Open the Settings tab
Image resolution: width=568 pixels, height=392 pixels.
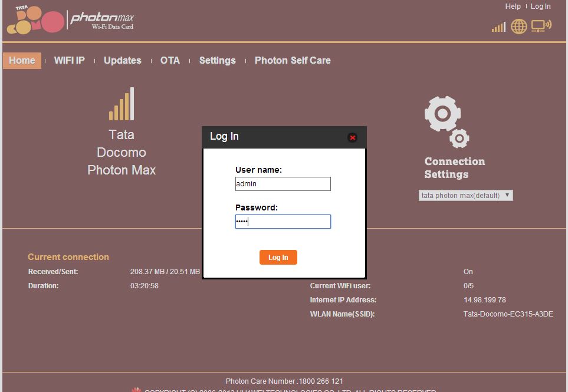tap(217, 61)
